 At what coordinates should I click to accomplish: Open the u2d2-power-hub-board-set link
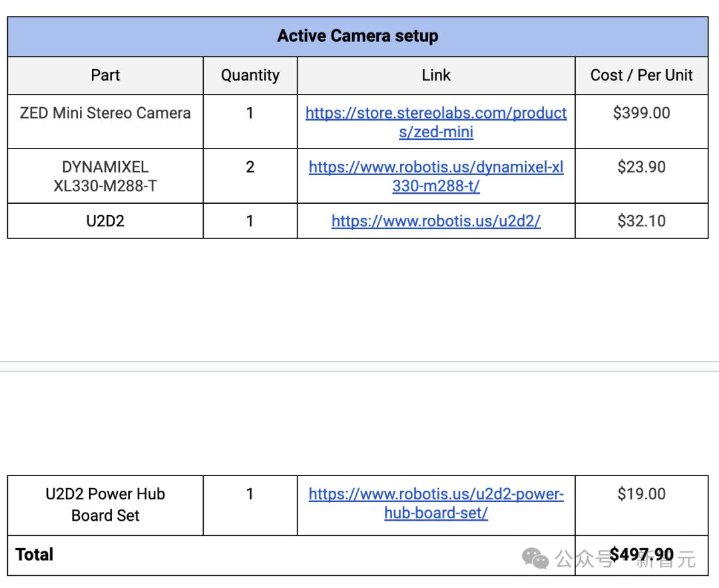click(435, 503)
